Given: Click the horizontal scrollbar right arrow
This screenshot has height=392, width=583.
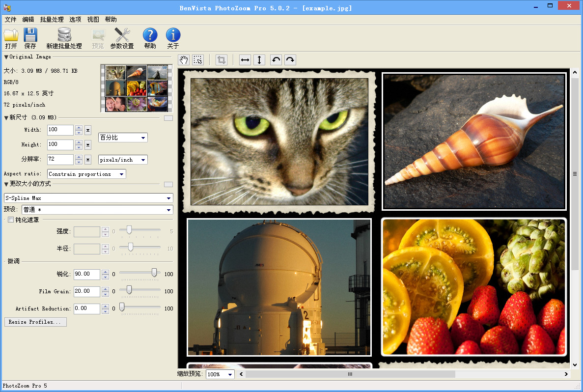Looking at the screenshot, I should pyautogui.click(x=566, y=374).
